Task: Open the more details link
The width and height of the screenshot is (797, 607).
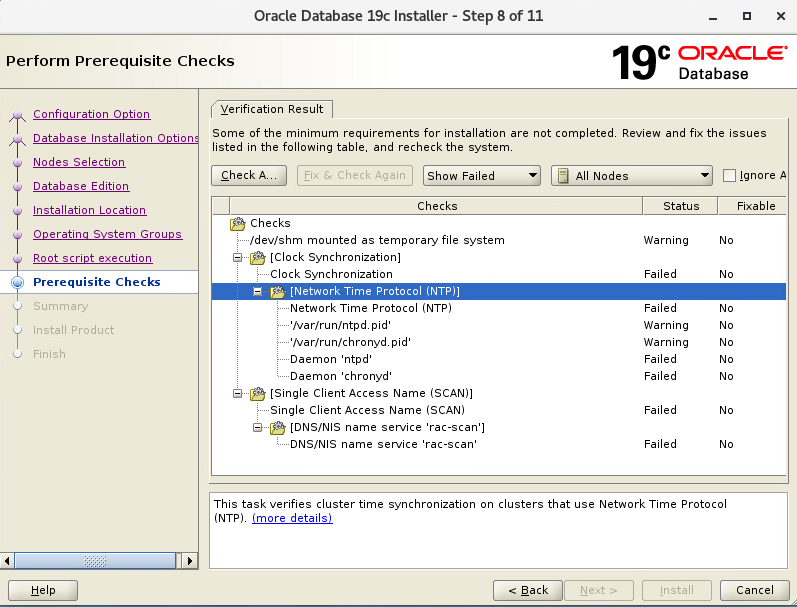Action: pos(292,518)
